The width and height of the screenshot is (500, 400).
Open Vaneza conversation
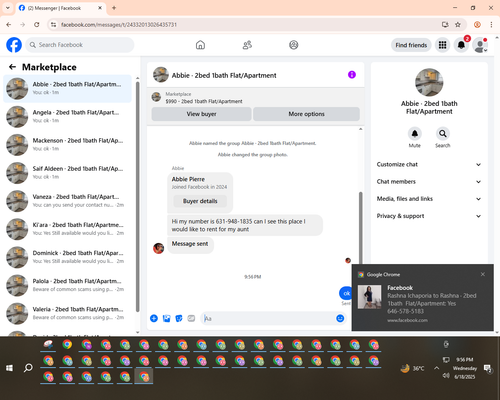tap(67, 201)
